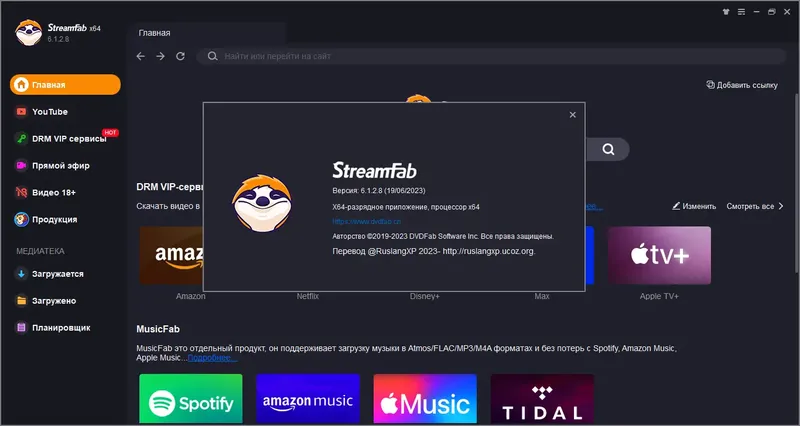Open the https://www.dvdfab.cn link
Viewport: 800px width, 426px height.
coord(366,221)
